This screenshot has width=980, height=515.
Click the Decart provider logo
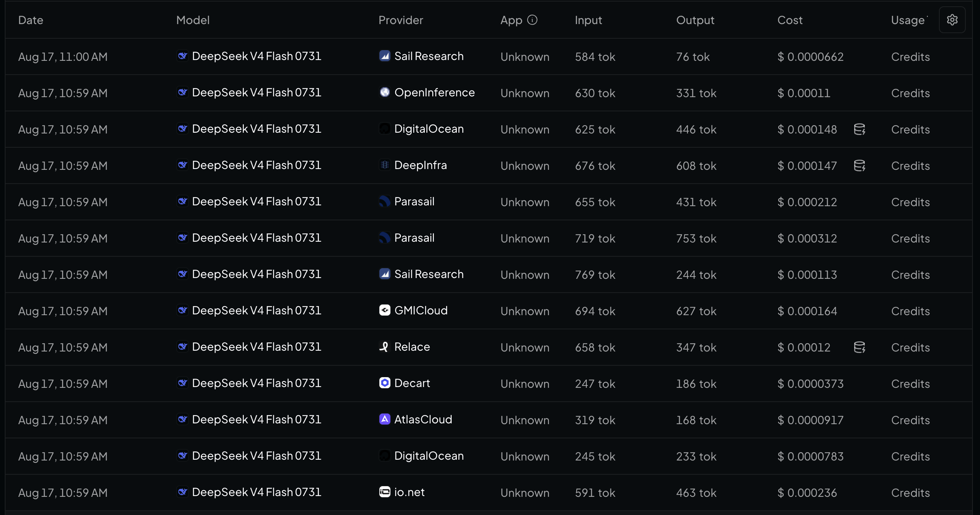tap(384, 383)
